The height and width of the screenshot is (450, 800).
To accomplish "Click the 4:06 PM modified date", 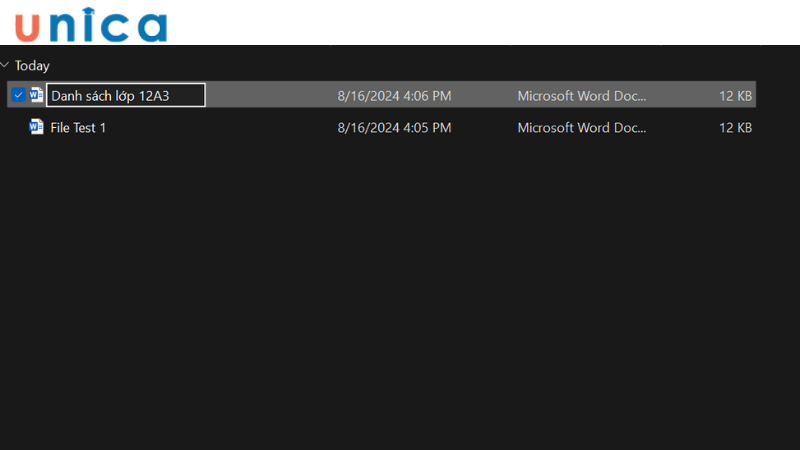I will tap(394, 96).
